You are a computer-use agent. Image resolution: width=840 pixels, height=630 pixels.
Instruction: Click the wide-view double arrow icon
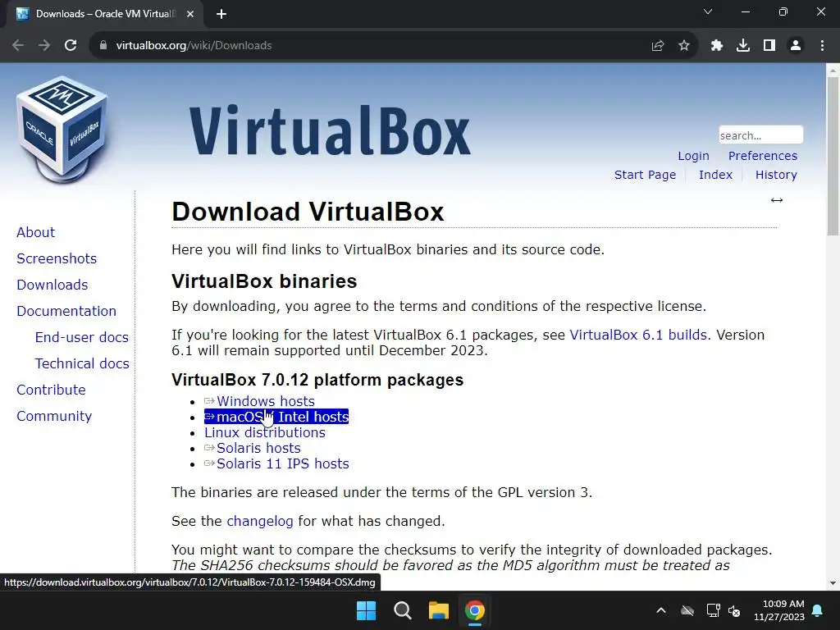click(777, 200)
